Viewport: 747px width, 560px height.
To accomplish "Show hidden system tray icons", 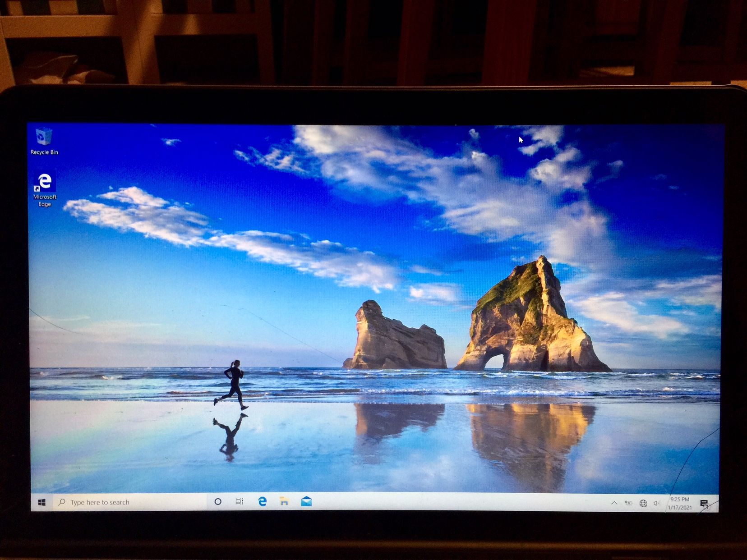I will [x=614, y=503].
